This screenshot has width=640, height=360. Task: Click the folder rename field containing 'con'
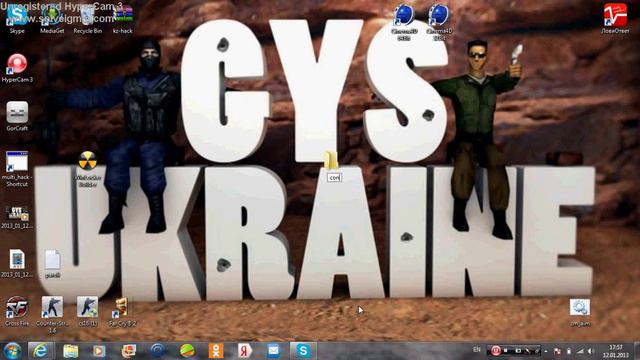coord(334,178)
